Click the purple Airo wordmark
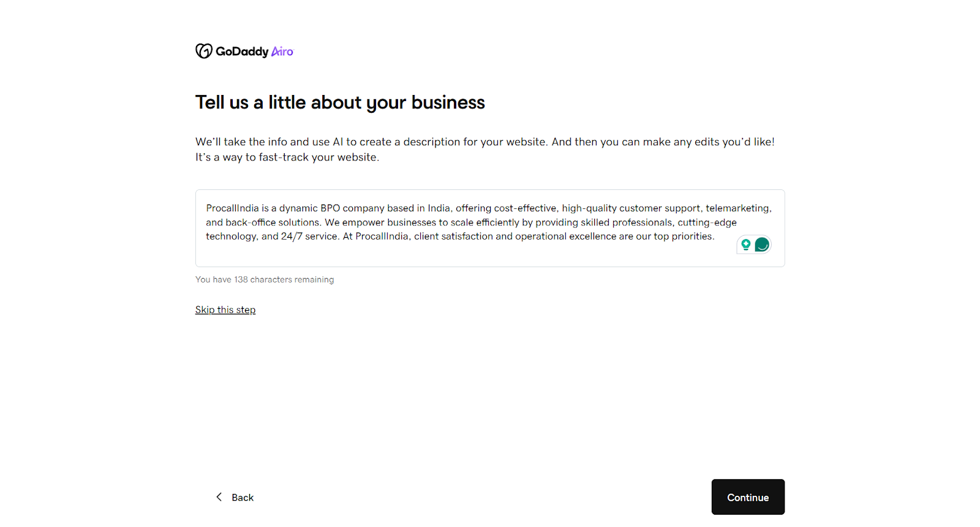 pos(282,51)
